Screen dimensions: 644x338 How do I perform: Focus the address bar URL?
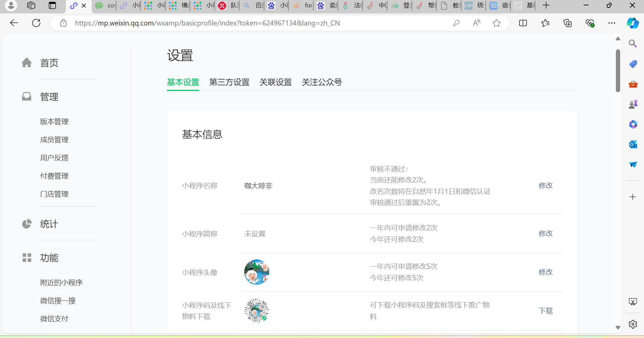(207, 23)
